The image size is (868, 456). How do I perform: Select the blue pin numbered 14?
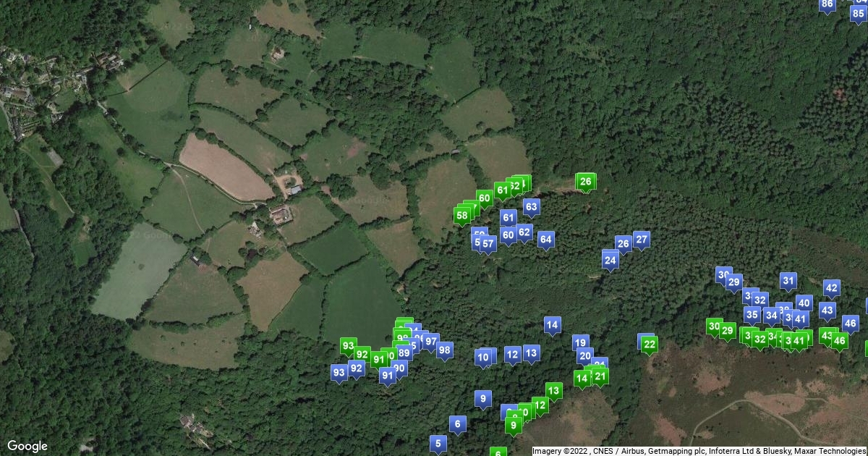coord(553,326)
